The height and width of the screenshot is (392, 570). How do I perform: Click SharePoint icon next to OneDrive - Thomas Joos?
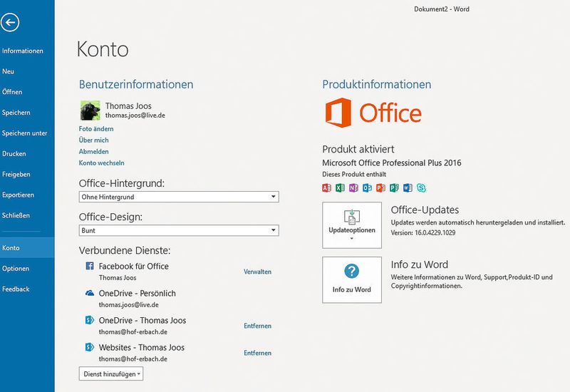(x=90, y=320)
